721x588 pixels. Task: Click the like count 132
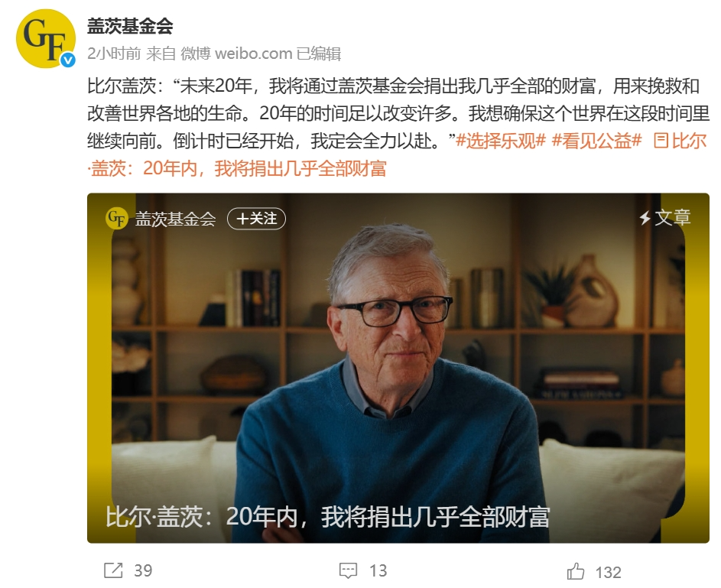pyautogui.click(x=609, y=572)
